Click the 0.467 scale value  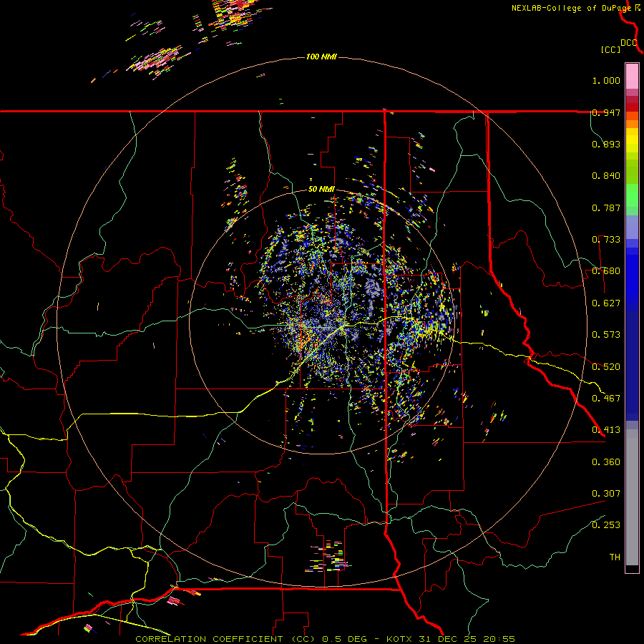pyautogui.click(x=606, y=399)
